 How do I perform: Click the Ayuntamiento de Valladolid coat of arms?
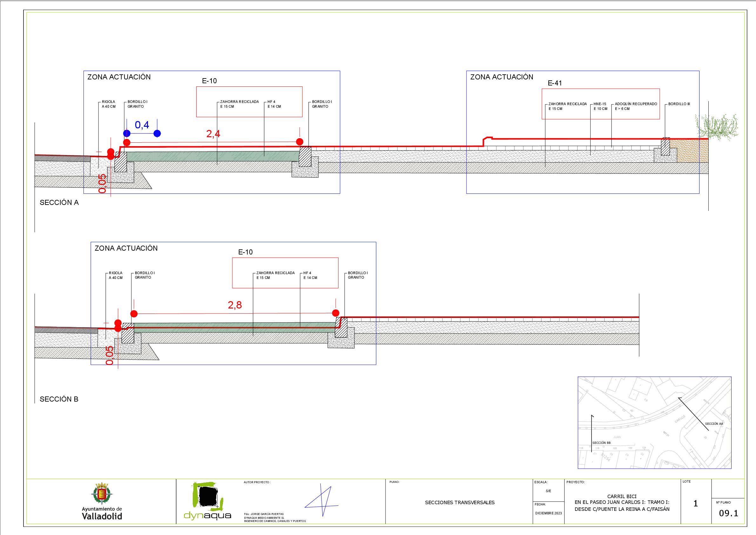[x=102, y=493]
